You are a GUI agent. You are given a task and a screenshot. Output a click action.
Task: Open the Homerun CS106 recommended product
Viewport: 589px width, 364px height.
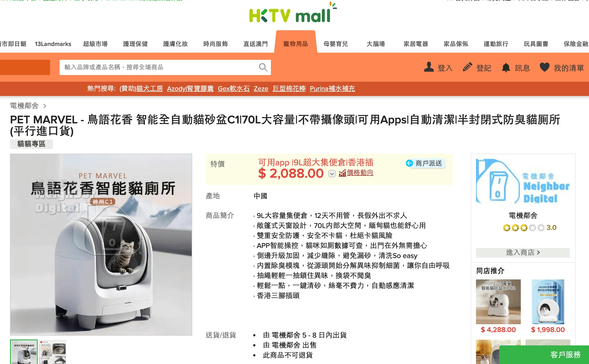click(498, 301)
